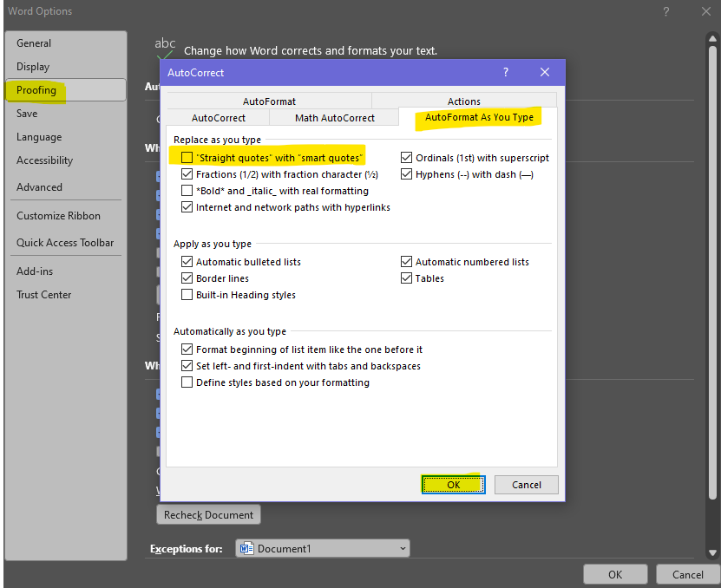Switch to the AutoFormat tab
The image size is (721, 588).
(x=269, y=101)
